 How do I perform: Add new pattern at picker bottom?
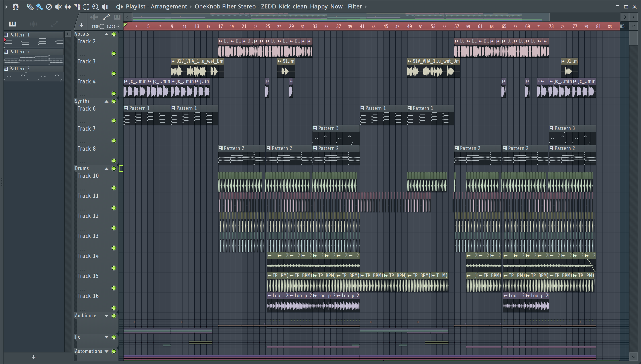(x=34, y=357)
